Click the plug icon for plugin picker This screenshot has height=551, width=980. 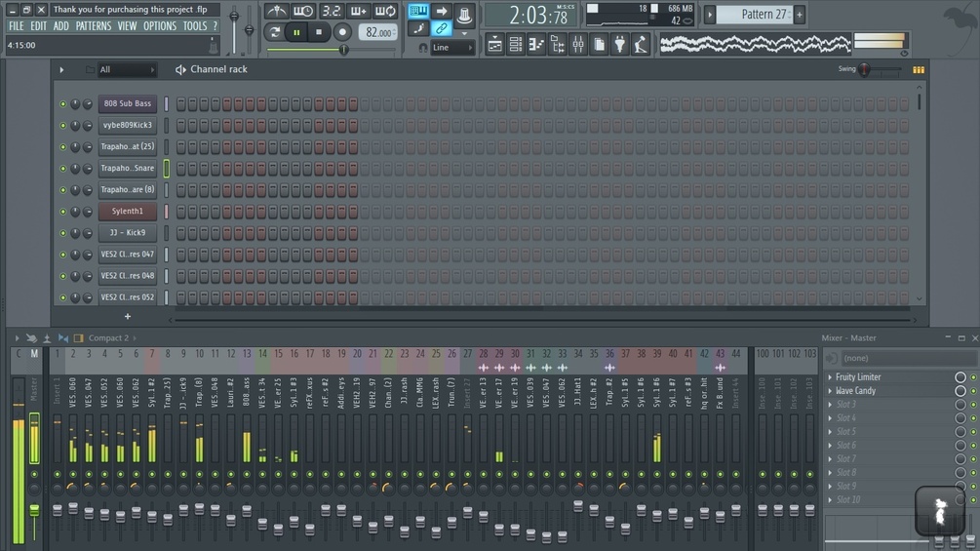click(619, 44)
